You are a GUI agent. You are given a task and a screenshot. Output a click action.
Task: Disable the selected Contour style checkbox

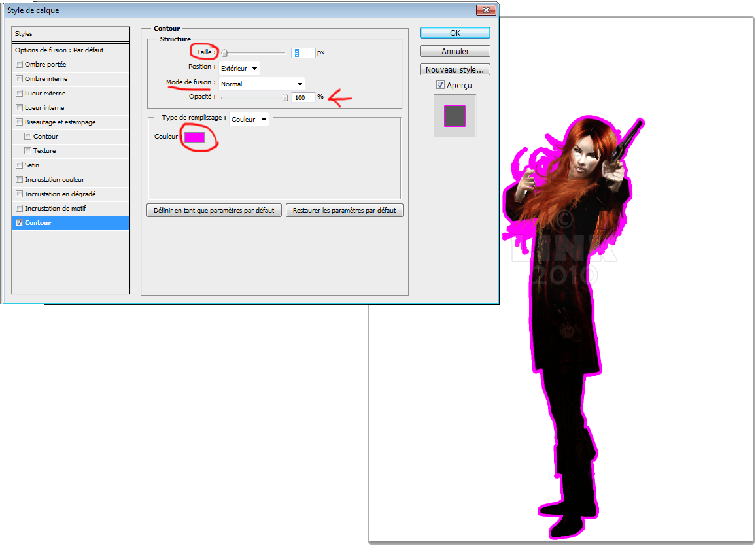(20, 223)
